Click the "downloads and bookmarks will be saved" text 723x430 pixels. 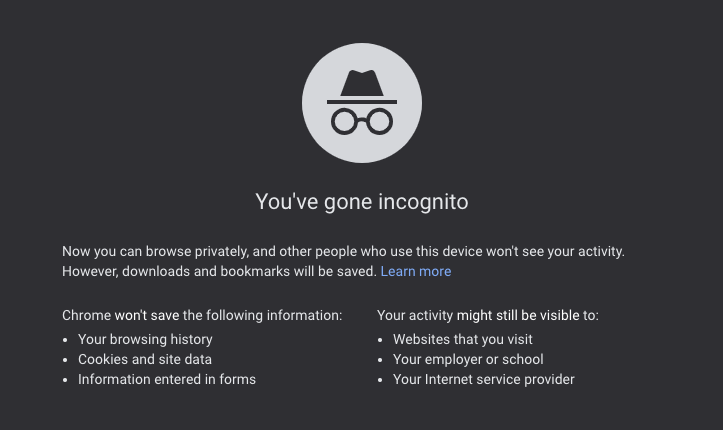pyautogui.click(x=248, y=271)
